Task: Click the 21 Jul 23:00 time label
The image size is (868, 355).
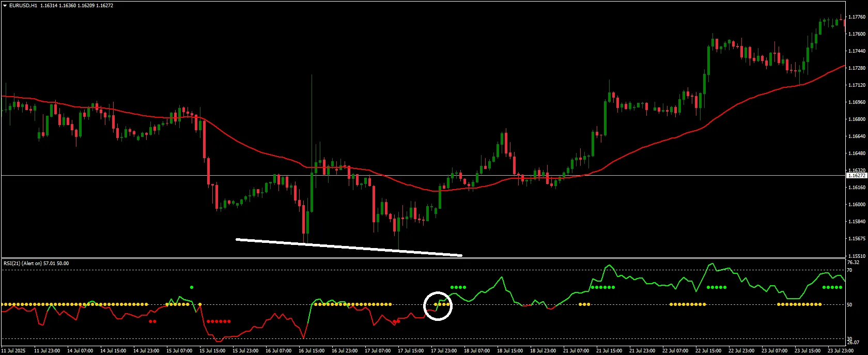Action: pyautogui.click(x=642, y=351)
